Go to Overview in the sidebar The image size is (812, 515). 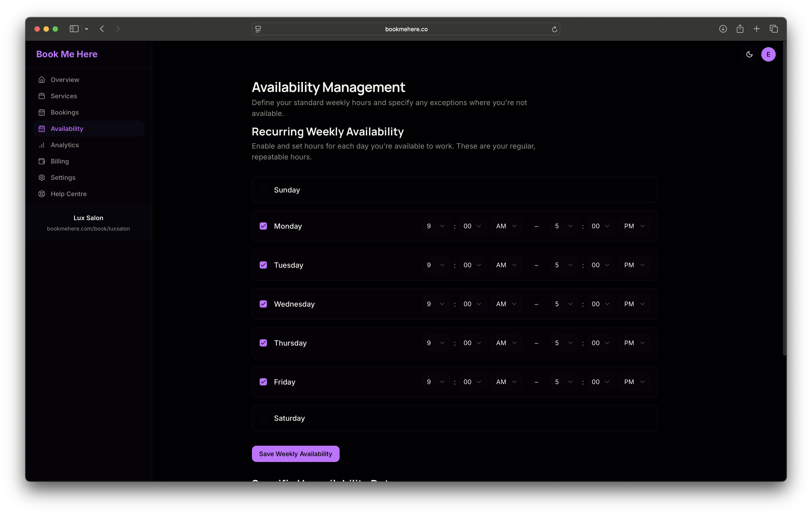click(x=89, y=79)
